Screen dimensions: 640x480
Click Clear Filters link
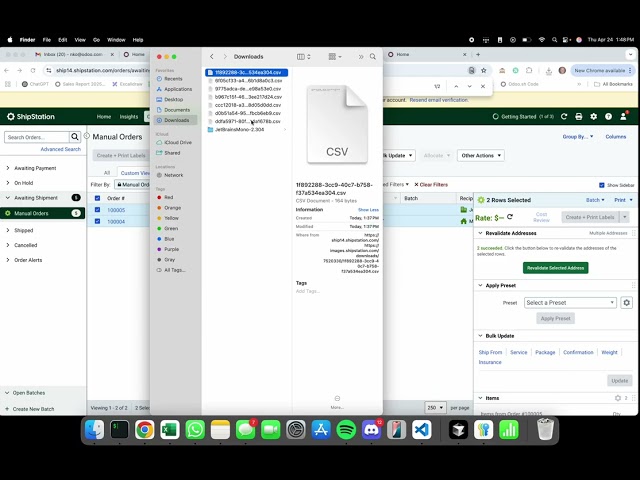point(431,185)
